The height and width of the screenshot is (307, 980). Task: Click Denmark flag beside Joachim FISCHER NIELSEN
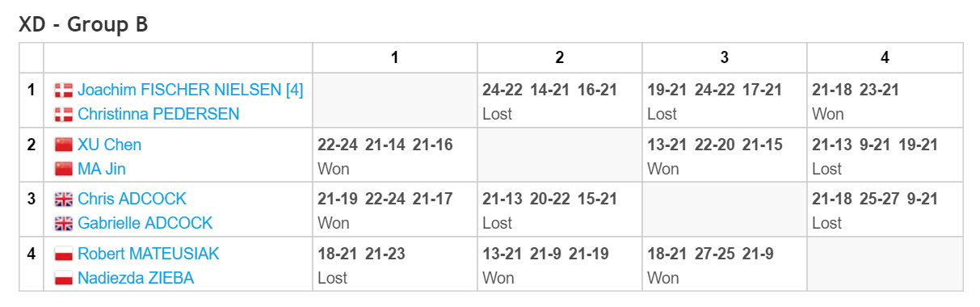(63, 90)
